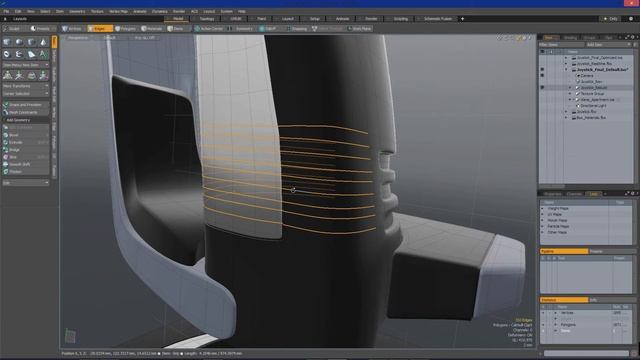Toggle Symmetry mode
Viewport: 640px width, 360px height.
(x=241, y=29)
